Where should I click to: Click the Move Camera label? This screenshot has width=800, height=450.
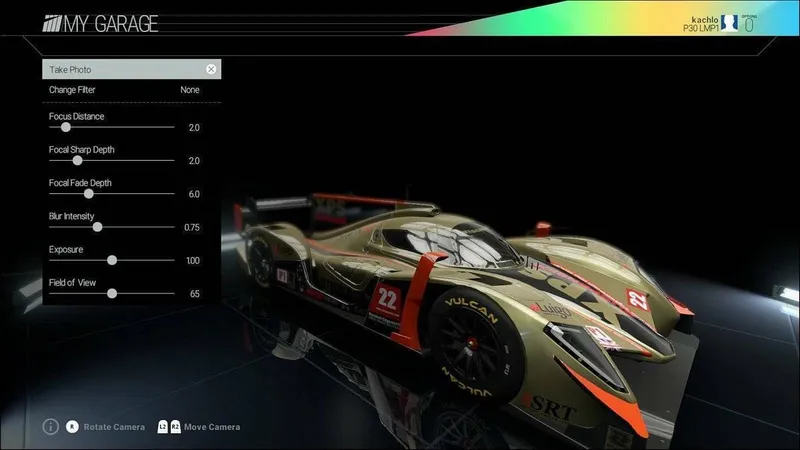tap(212, 427)
